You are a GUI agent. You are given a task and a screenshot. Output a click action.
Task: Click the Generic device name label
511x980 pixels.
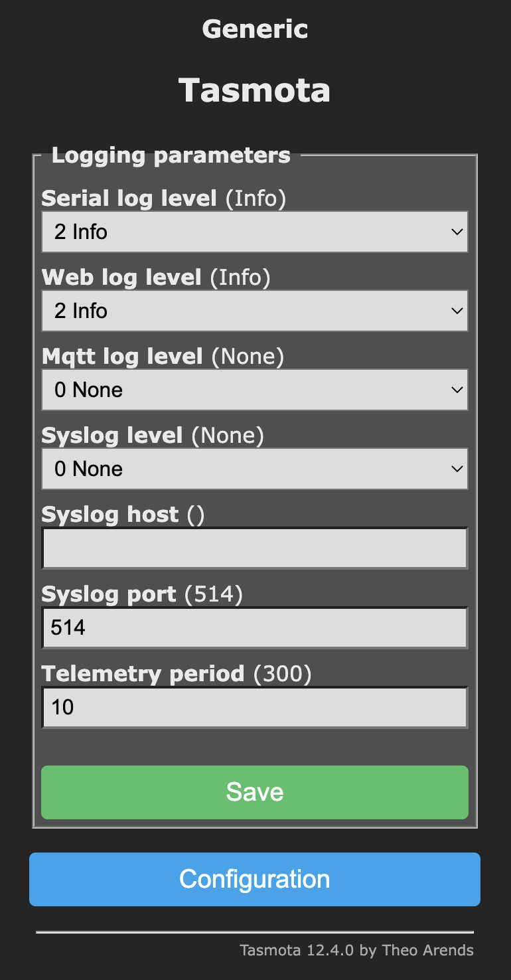point(254,29)
